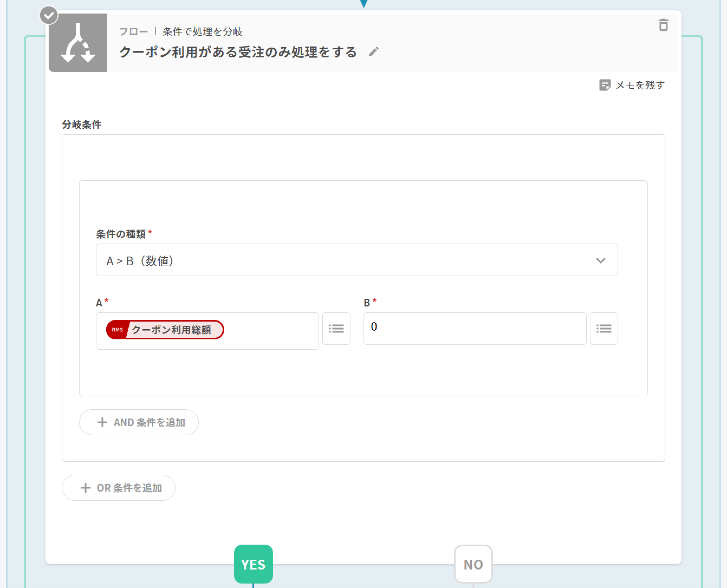Select the NO branch node

tap(473, 564)
